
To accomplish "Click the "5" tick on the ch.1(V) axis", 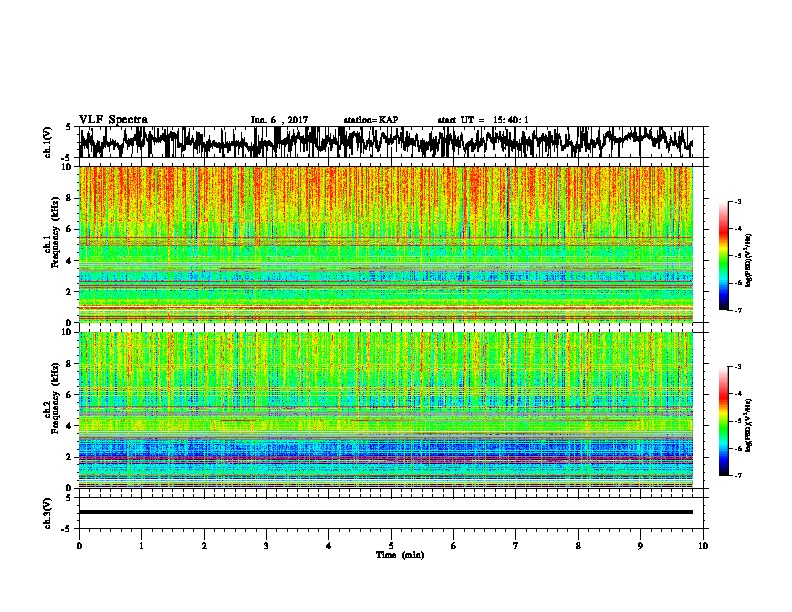I will (69, 127).
